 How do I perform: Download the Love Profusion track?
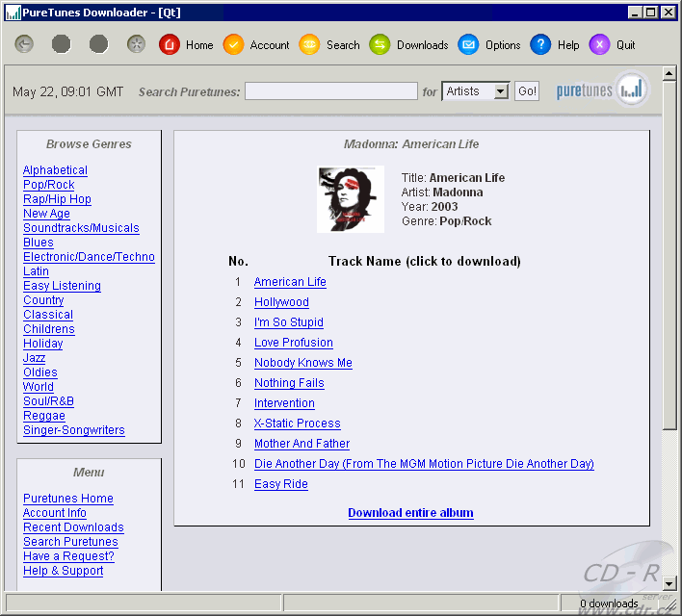pos(294,342)
